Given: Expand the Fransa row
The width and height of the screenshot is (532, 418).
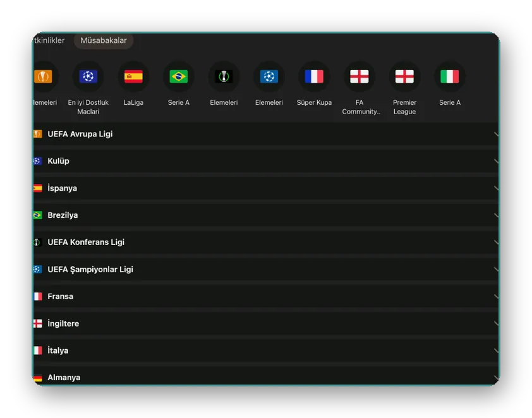Looking at the screenshot, I should (265, 297).
